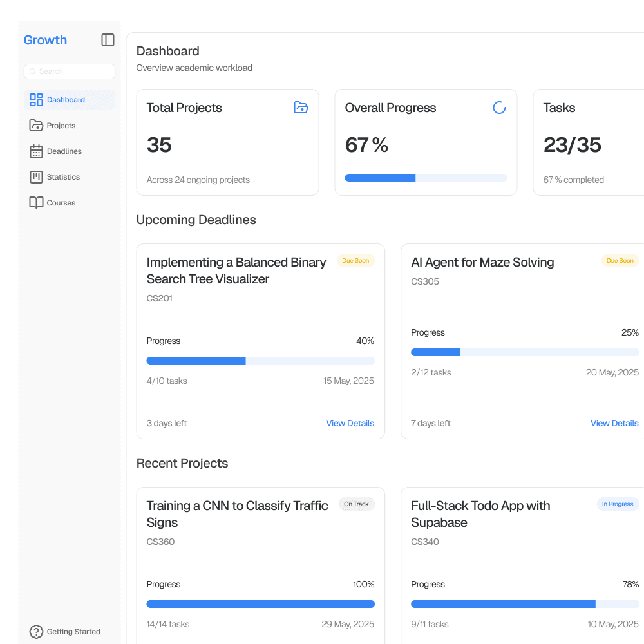
Task: Select the Dashboard menu entry
Action: pyautogui.click(x=66, y=100)
